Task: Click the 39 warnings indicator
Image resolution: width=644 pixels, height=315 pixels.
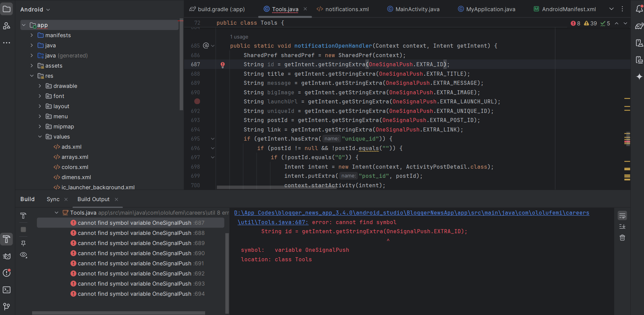Action: click(x=591, y=23)
